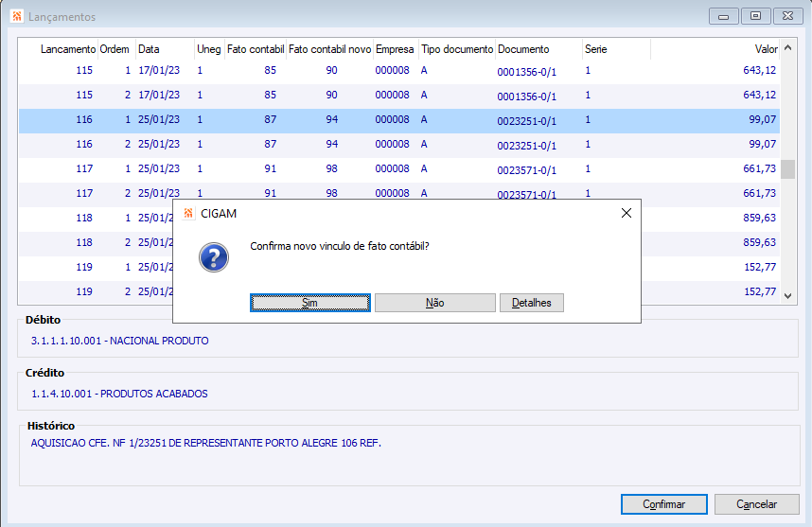
Task: Click date 17/01/23 in first row
Action: point(159,70)
